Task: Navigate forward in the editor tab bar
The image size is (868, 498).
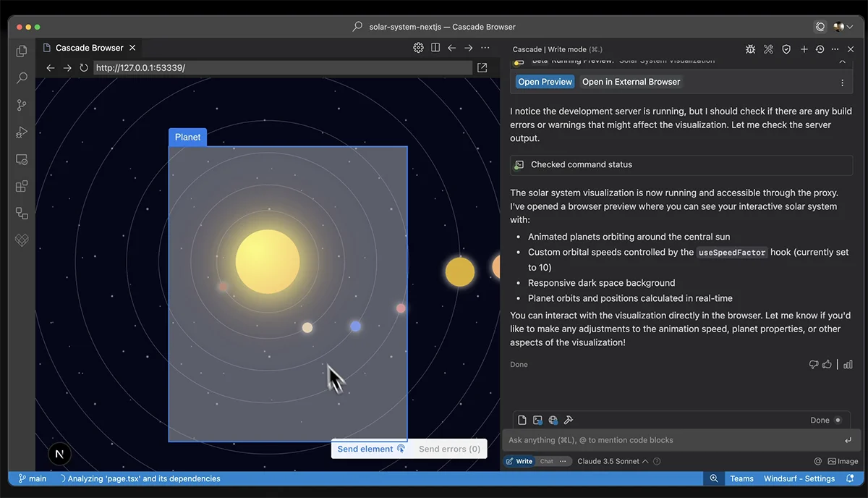Action: click(468, 48)
